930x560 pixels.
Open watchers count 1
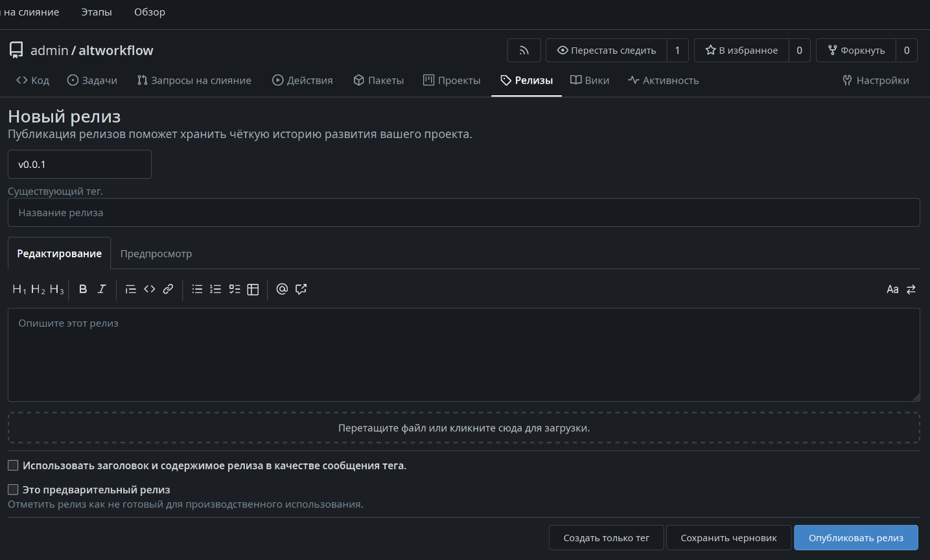pos(677,51)
